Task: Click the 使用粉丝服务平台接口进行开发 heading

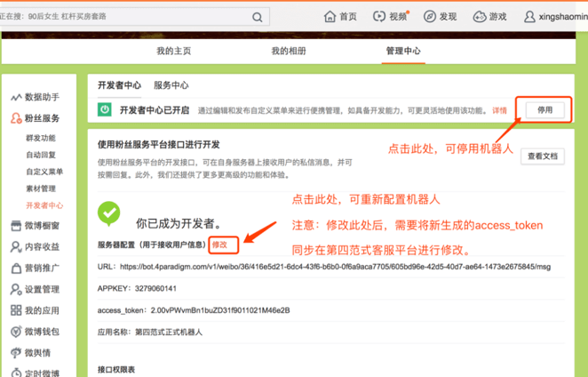Action: pyautogui.click(x=159, y=145)
